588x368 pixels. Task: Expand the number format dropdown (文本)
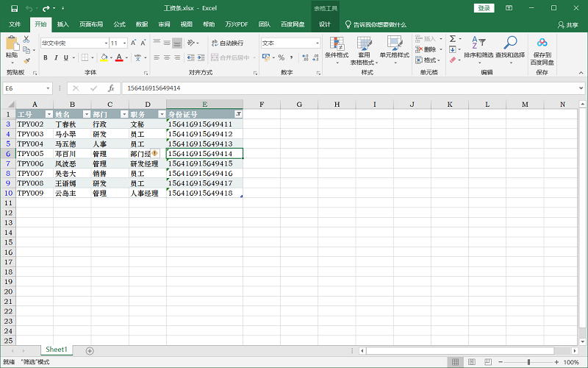coord(318,43)
